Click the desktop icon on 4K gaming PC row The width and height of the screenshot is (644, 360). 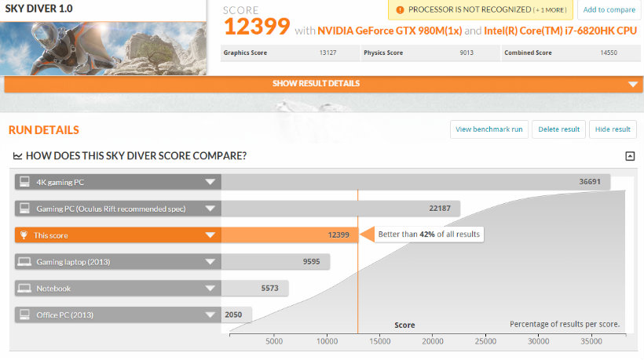pos(24,182)
